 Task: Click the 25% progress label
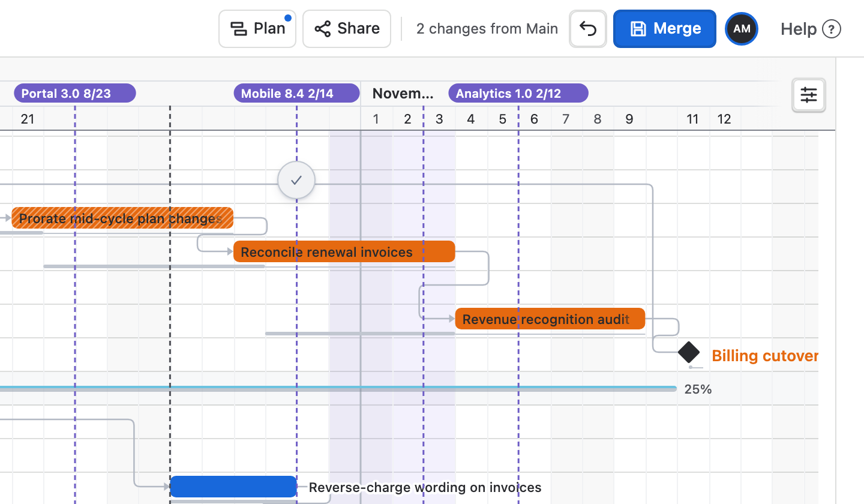pos(698,389)
